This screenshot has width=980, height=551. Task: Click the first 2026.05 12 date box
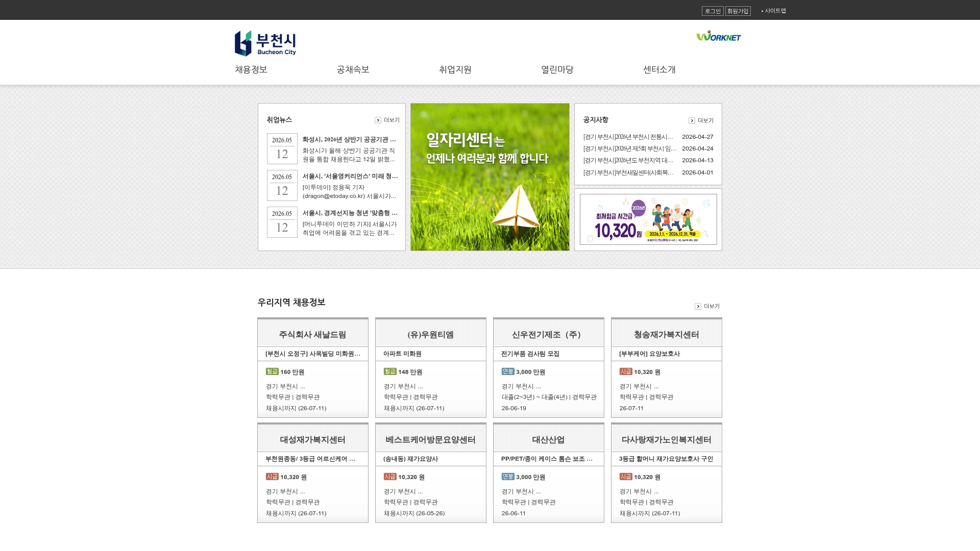[x=282, y=149]
